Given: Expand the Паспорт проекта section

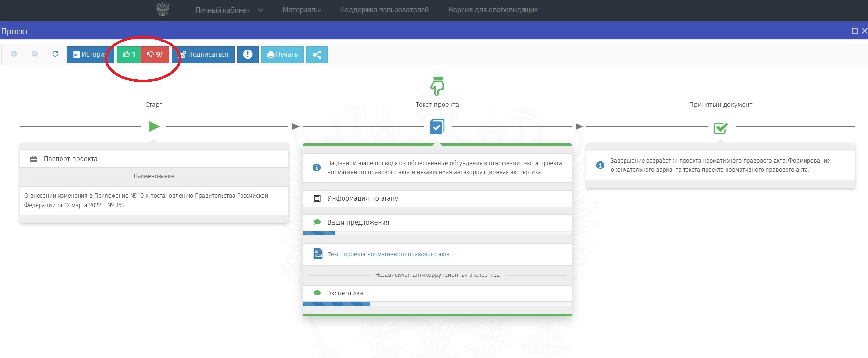Looking at the screenshot, I should (154, 159).
